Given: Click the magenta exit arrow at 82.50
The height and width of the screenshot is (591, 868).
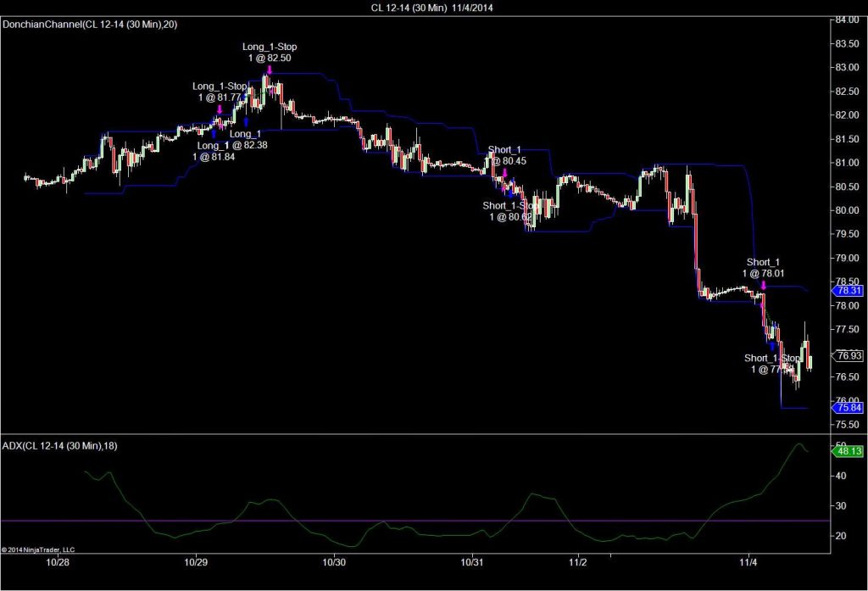Looking at the screenshot, I should pos(270,70).
